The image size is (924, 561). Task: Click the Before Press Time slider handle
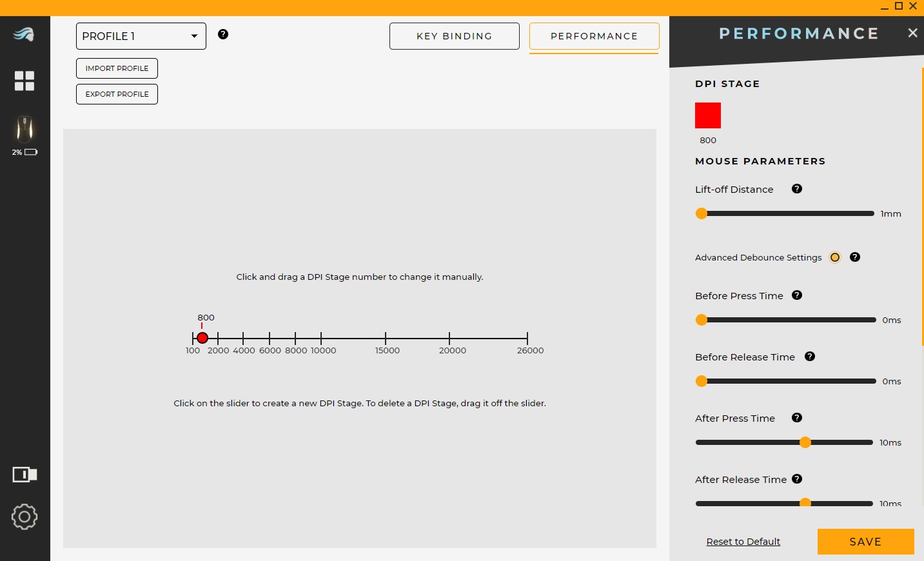(702, 320)
